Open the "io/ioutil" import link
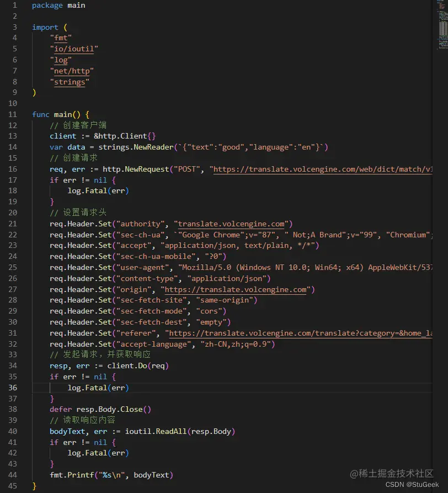This screenshot has height=493, width=448. (x=74, y=49)
